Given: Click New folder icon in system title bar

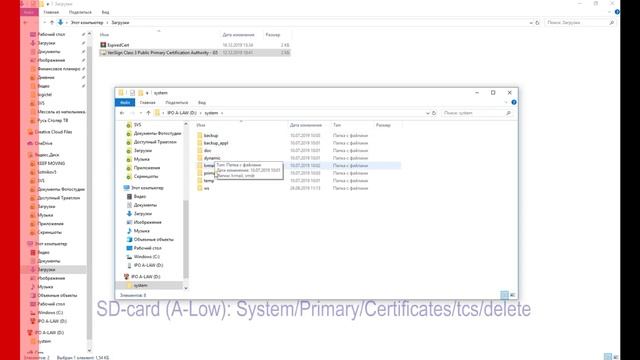Looking at the screenshot, I should click(140, 93).
